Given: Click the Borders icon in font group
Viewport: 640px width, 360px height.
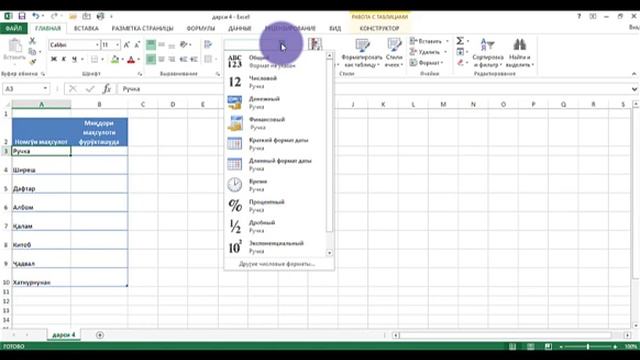Looking at the screenshot, I should pos(94,60).
